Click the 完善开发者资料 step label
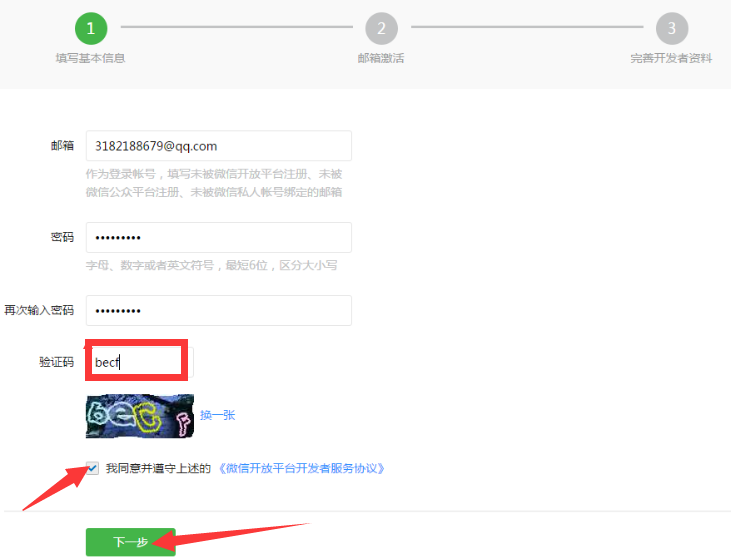This screenshot has width=731, height=558. point(671,58)
